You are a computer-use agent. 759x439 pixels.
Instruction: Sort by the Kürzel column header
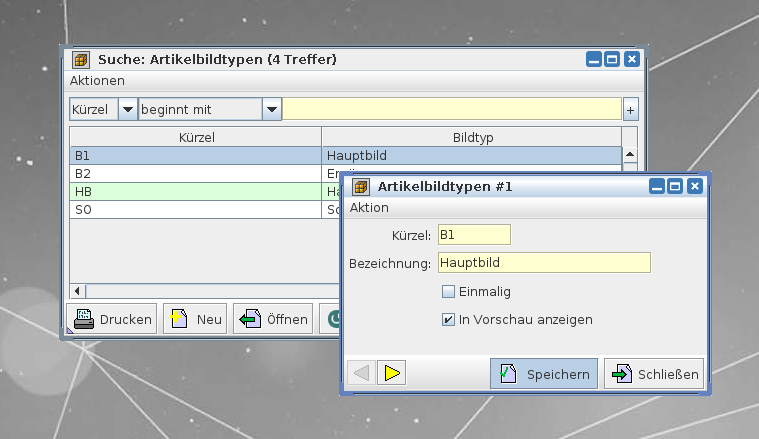196,136
